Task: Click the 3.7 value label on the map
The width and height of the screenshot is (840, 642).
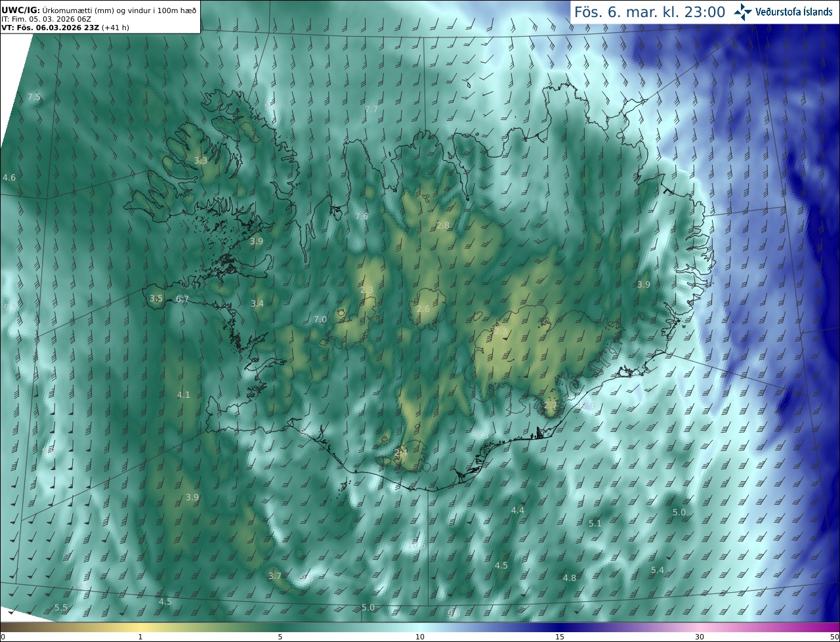Action: coord(275,576)
